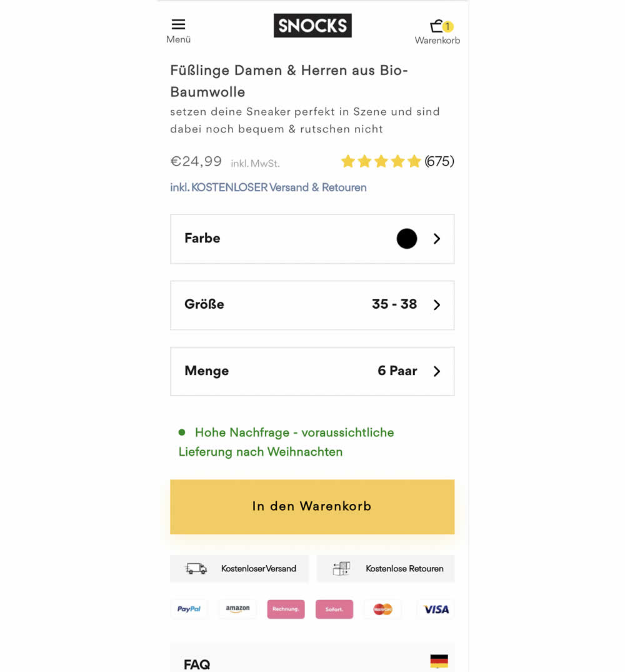Image resolution: width=625 pixels, height=672 pixels.
Task: Click the PayPal payment icon
Action: [189, 609]
